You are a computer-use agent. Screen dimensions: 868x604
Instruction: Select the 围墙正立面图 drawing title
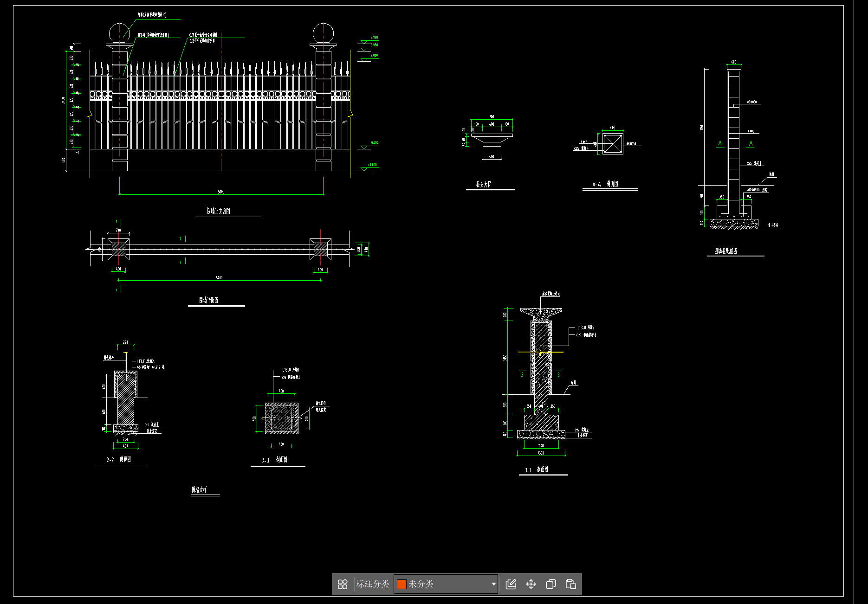tap(219, 211)
